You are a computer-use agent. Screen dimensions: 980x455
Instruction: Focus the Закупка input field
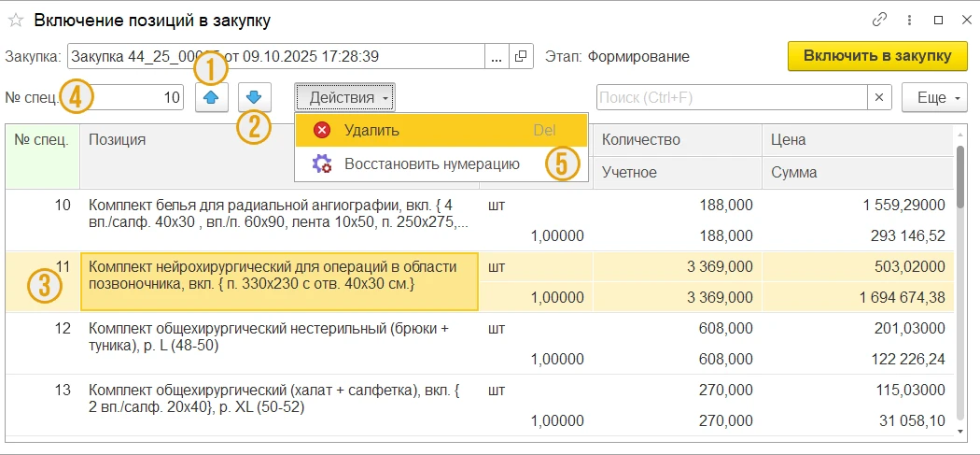[275, 56]
